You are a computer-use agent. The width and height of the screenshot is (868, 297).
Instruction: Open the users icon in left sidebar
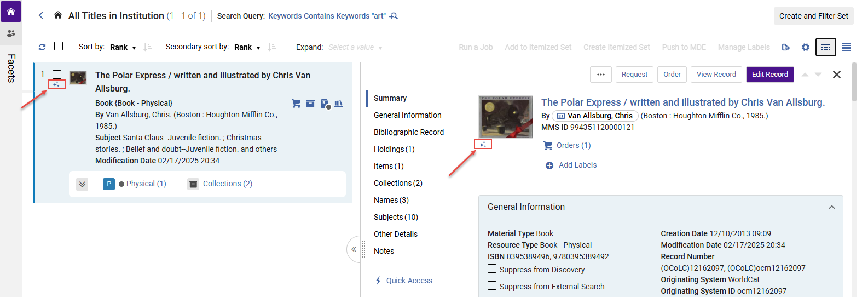pyautogui.click(x=10, y=33)
